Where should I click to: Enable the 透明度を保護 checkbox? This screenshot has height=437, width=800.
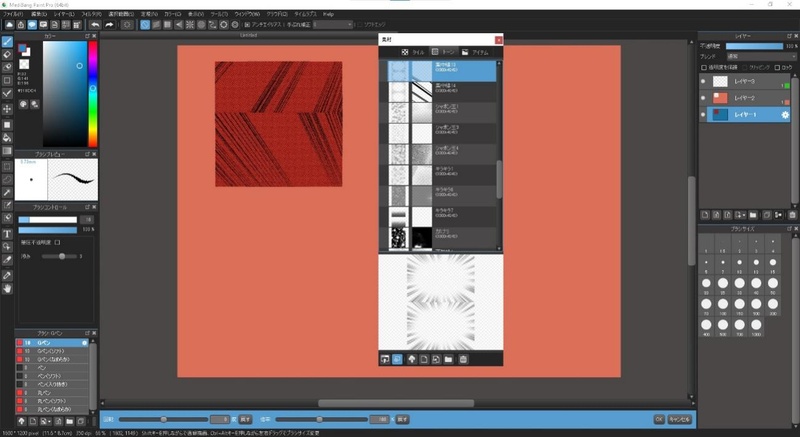704,67
